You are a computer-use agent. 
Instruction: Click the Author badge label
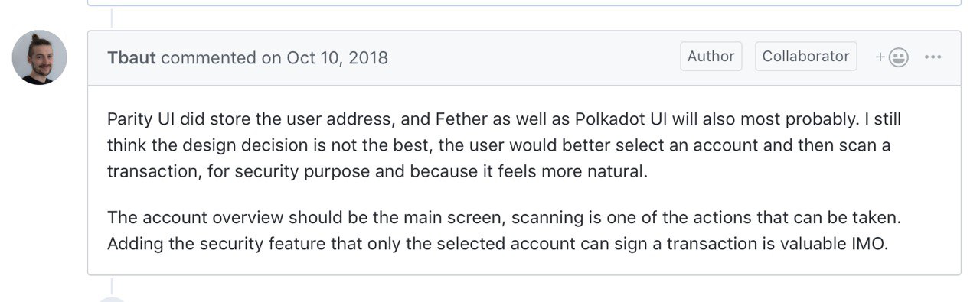pyautogui.click(x=710, y=57)
